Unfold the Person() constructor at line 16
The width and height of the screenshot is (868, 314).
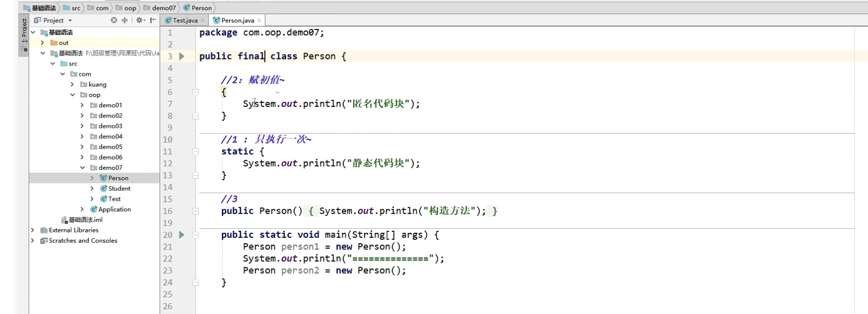tap(196, 211)
